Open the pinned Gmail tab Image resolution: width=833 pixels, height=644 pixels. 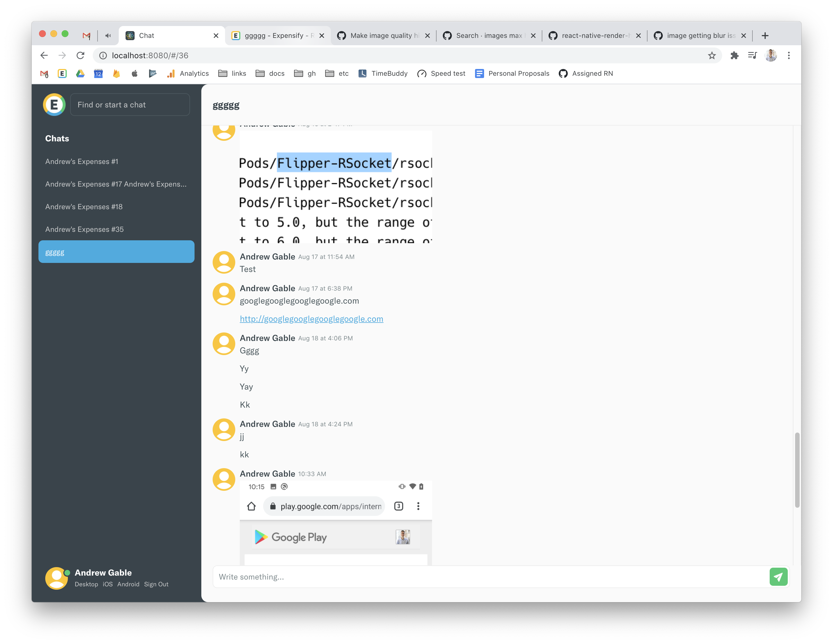click(x=87, y=35)
